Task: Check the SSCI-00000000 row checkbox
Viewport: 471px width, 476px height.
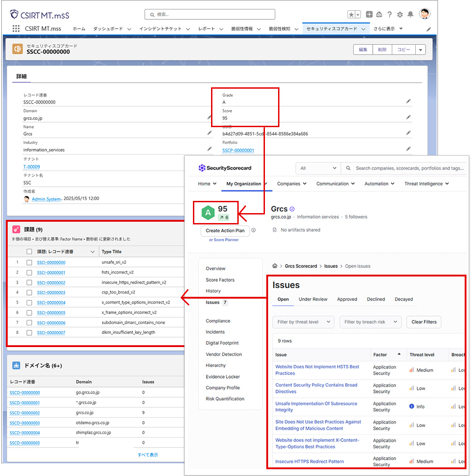Action: (29, 262)
